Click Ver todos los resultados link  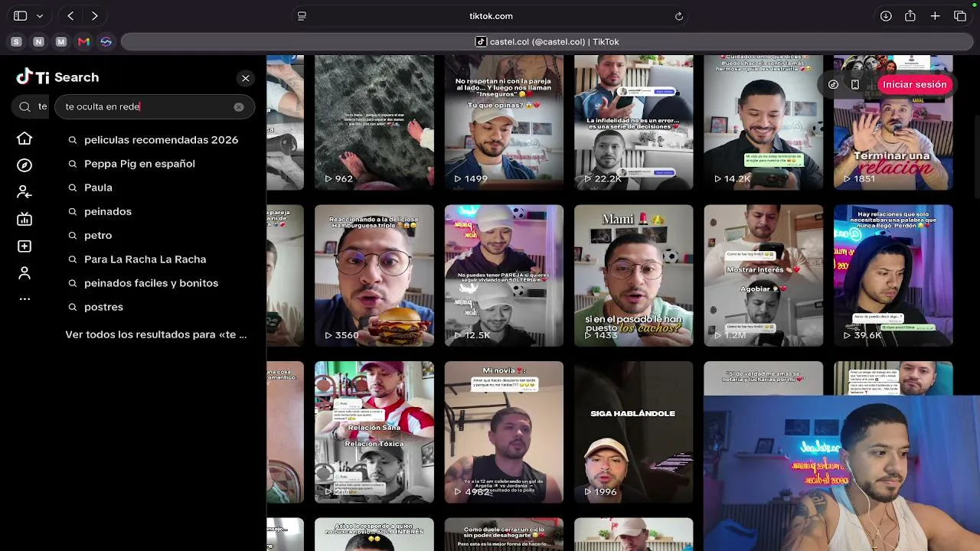point(156,334)
